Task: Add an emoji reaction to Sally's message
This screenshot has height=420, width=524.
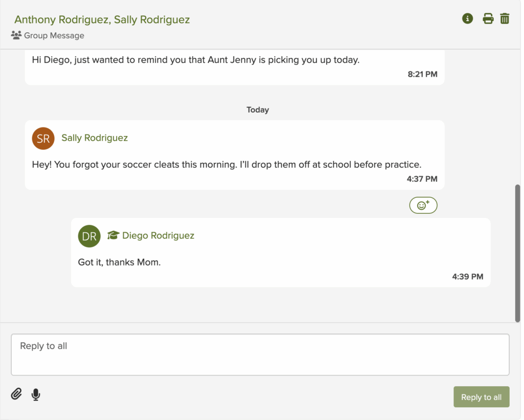Action: tap(423, 205)
